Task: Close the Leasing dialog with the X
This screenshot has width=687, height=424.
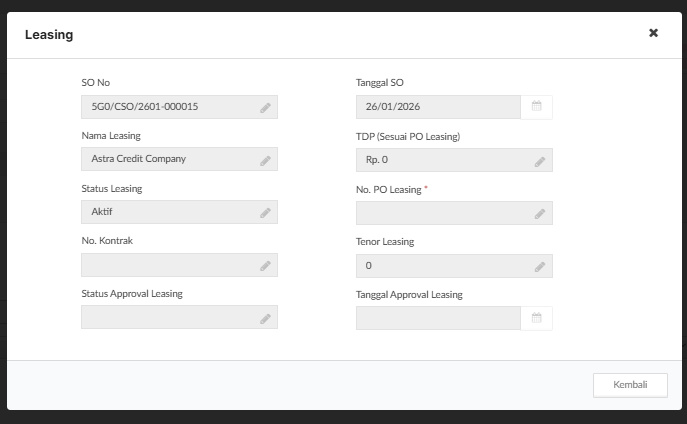Action: (653, 33)
